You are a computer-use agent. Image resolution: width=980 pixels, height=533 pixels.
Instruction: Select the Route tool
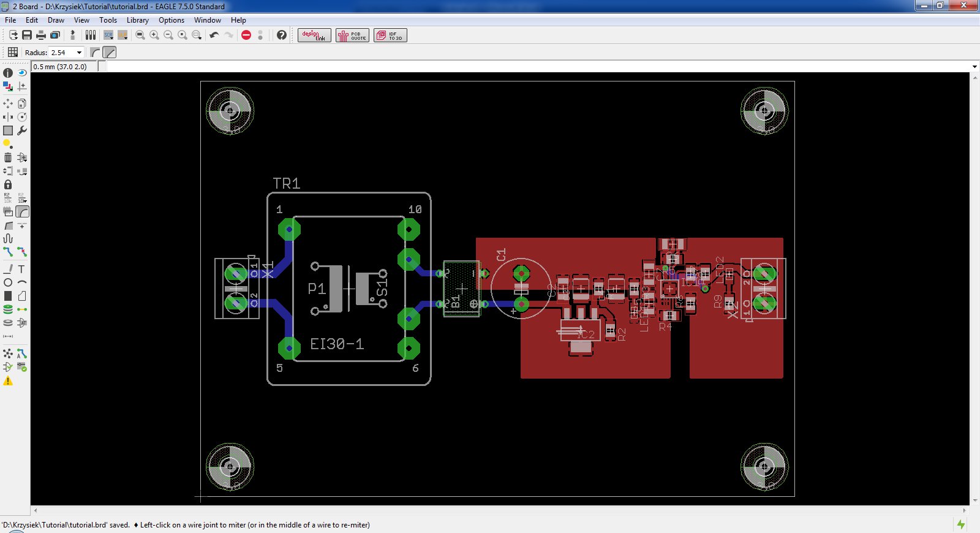8,252
